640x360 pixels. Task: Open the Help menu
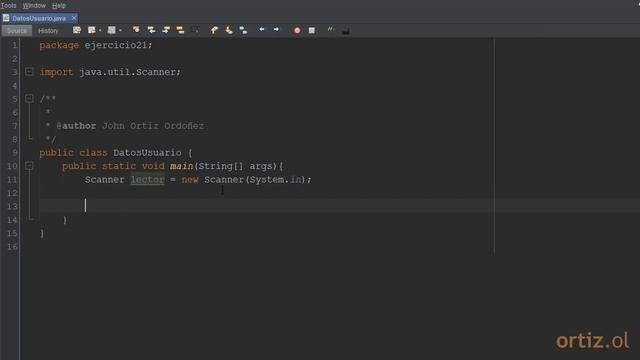coord(59,6)
